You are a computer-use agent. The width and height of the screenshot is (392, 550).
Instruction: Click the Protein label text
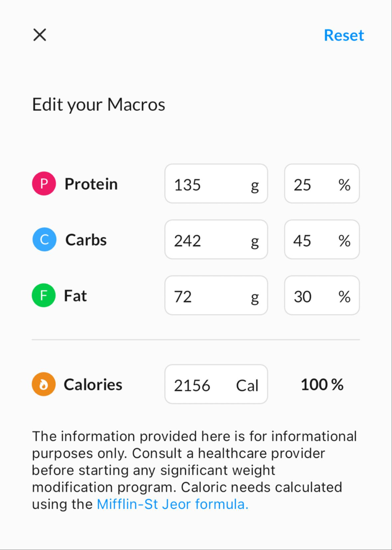91,184
